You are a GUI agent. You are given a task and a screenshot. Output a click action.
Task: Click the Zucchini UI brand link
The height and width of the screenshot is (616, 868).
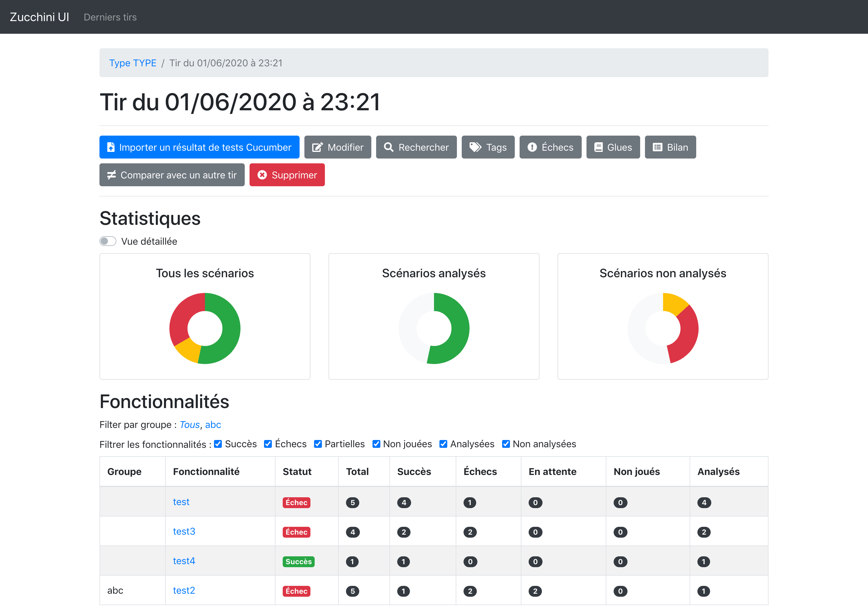[x=39, y=17]
